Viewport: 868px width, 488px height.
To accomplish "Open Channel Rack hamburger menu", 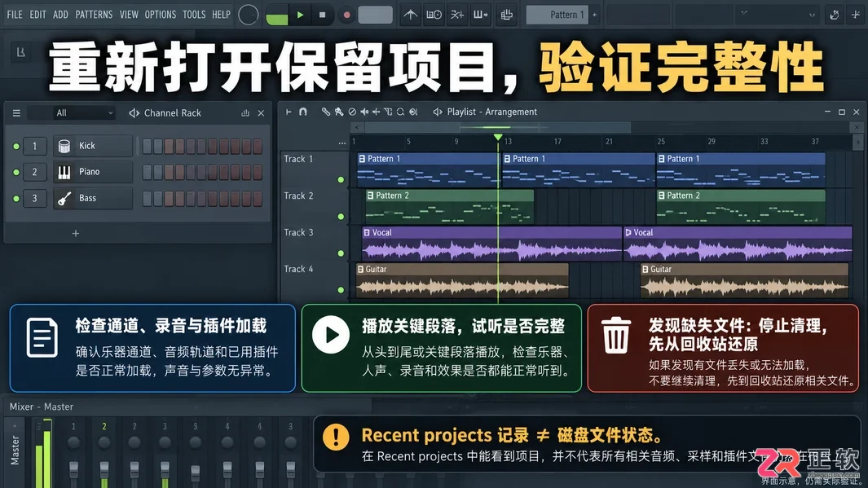I will tap(16, 113).
